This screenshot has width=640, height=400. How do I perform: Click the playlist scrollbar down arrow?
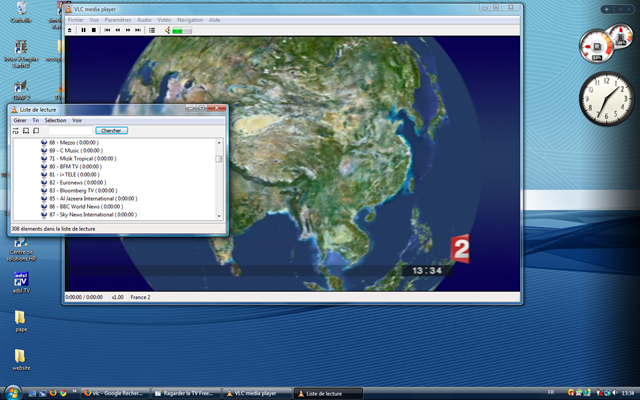tap(219, 216)
